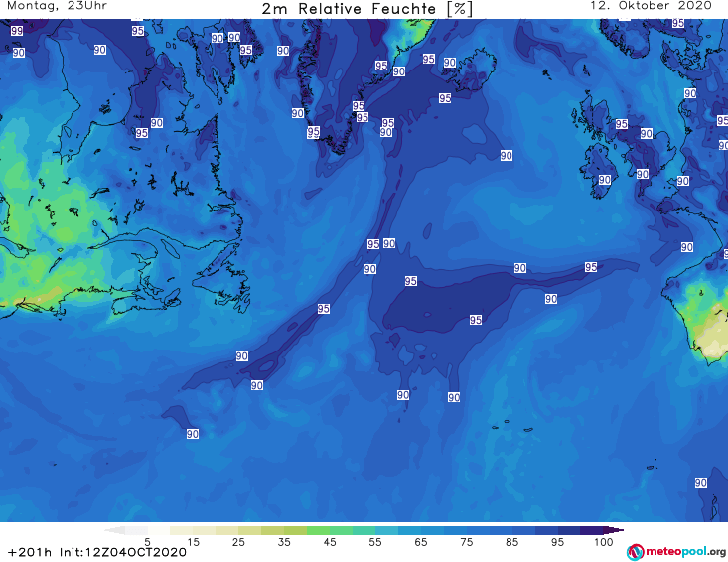The width and height of the screenshot is (728, 562).
Task: Pick the pale arrow tip below 5
Action: pyautogui.click(x=114, y=530)
